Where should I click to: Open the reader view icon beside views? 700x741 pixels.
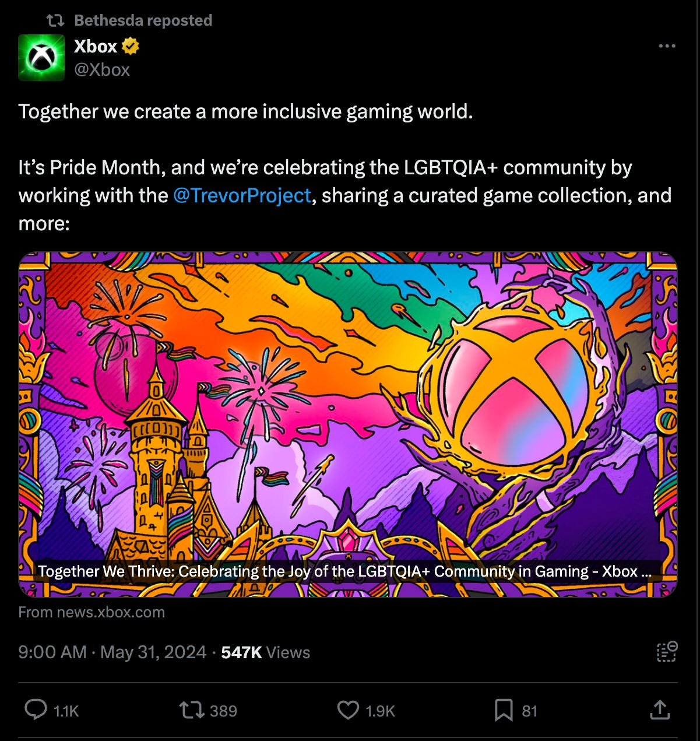pyautogui.click(x=667, y=651)
